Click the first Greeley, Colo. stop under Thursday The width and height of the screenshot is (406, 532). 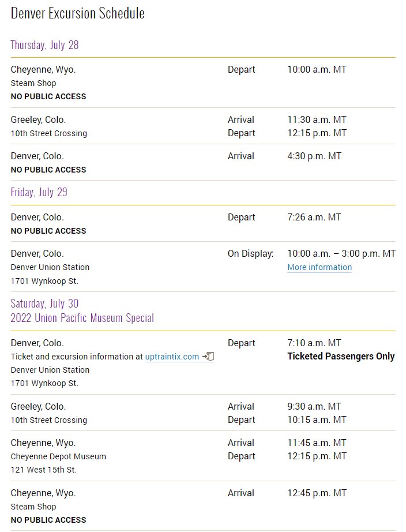coord(38,120)
